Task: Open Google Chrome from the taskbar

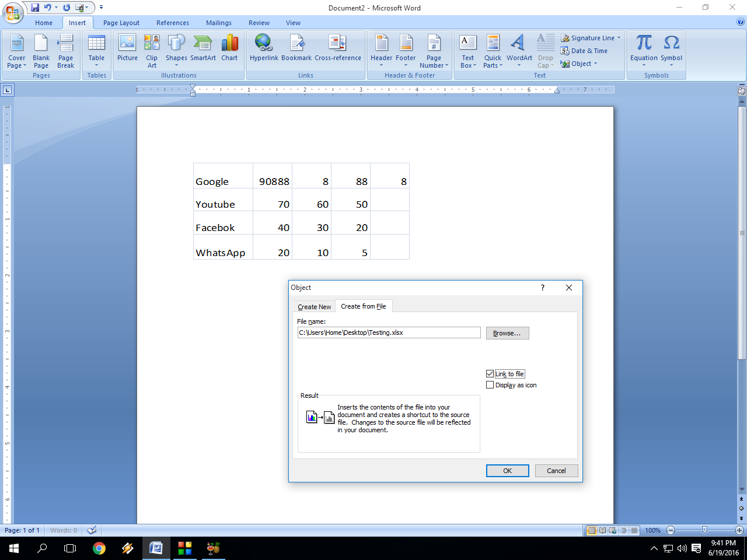Action: click(x=99, y=548)
